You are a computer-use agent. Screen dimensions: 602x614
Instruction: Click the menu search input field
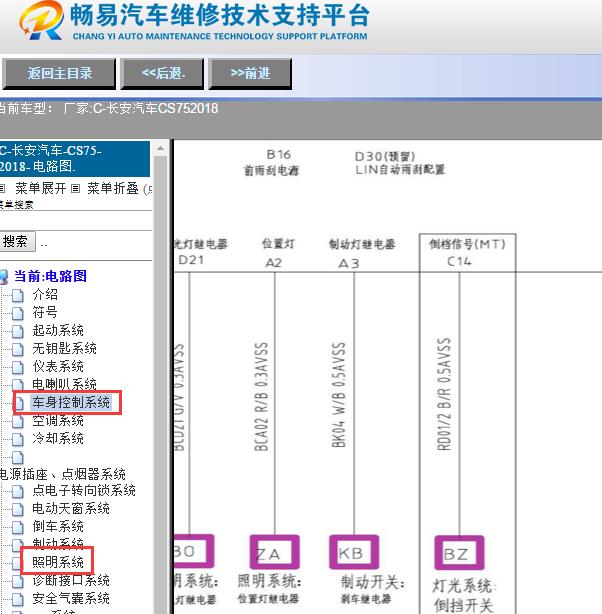click(x=76, y=220)
